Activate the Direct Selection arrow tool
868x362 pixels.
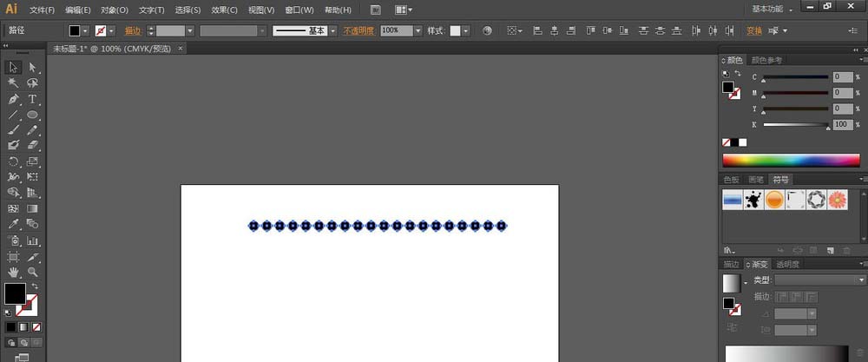pyautogui.click(x=33, y=68)
